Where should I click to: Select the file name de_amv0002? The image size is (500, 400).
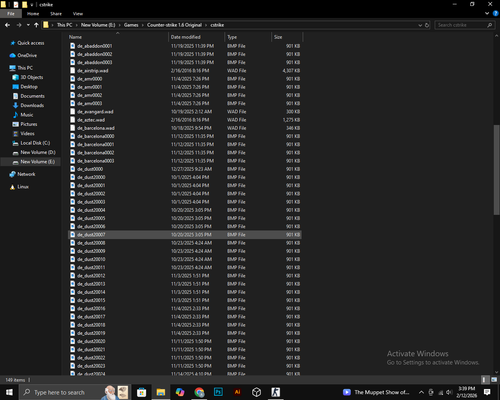tap(90, 95)
